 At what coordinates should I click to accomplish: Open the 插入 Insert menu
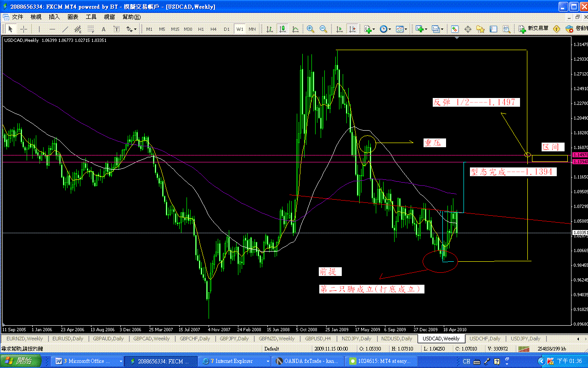tap(54, 17)
